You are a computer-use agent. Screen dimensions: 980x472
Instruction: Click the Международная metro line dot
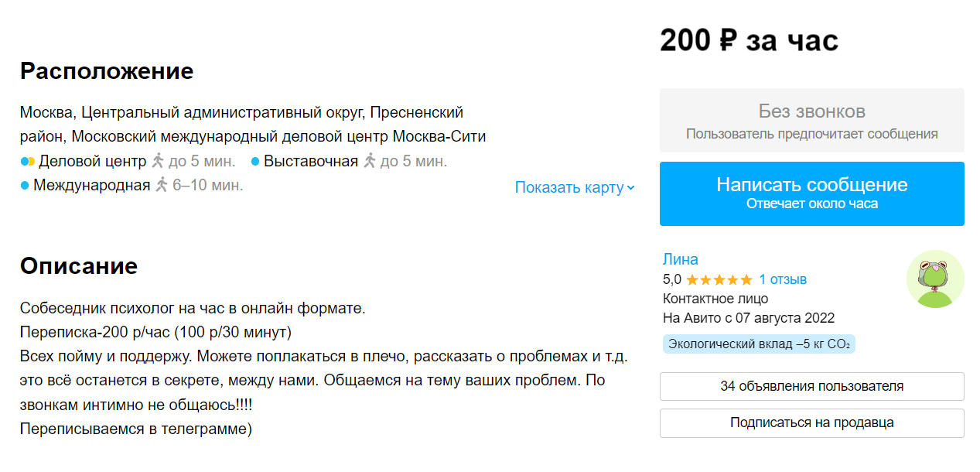pos(25,186)
